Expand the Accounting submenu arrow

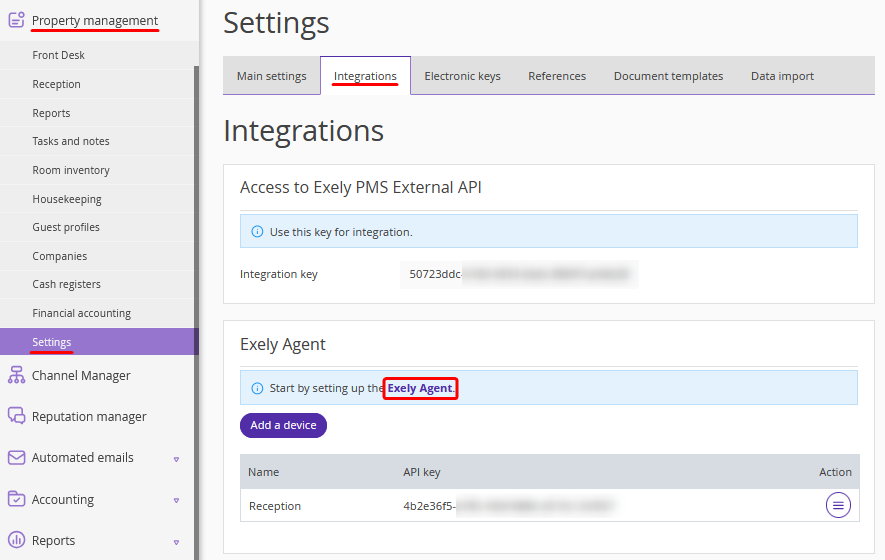tap(176, 500)
